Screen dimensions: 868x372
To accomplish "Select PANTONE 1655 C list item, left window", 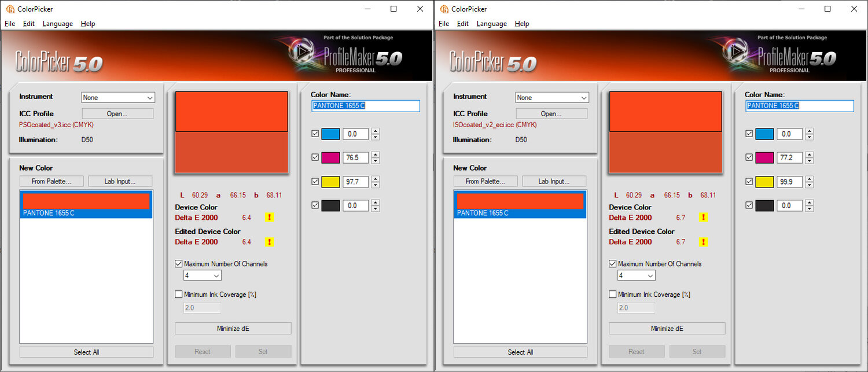I will click(x=86, y=204).
